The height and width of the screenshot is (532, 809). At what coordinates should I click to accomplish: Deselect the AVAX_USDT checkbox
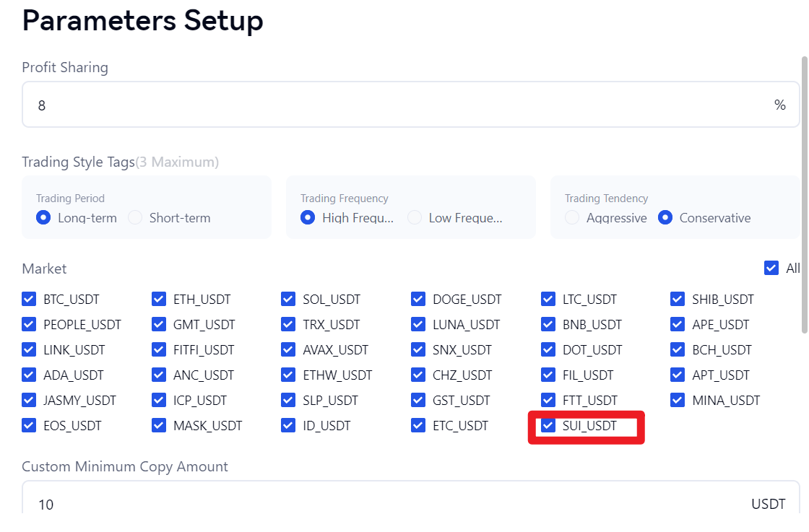coord(288,350)
